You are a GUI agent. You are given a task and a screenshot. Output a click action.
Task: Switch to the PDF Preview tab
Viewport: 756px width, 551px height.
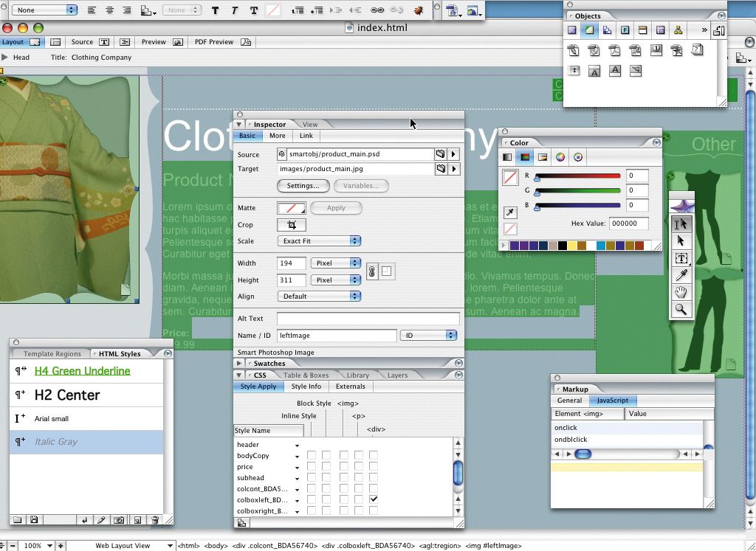222,42
